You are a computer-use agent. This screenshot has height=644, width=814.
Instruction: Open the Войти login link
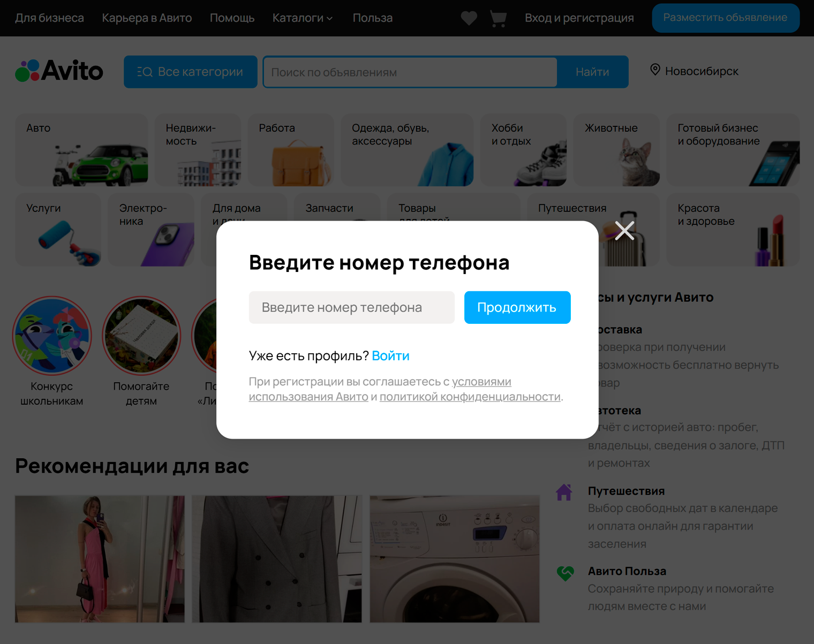click(390, 356)
